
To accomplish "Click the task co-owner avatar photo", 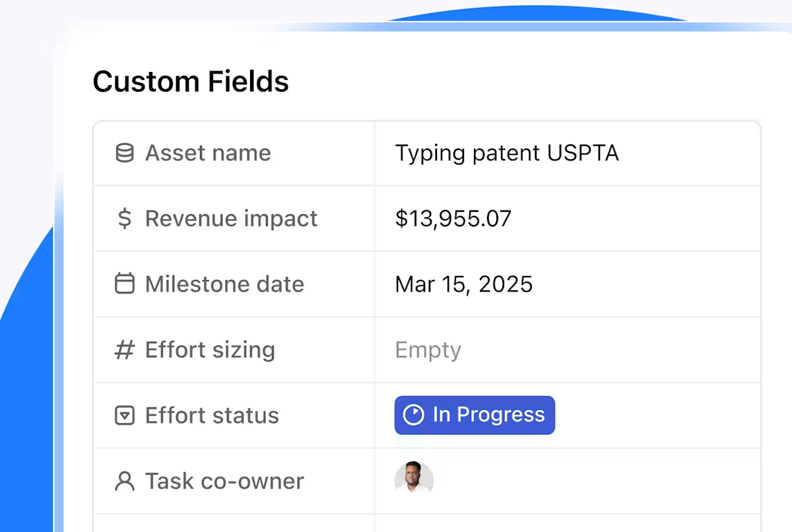I will pos(414,480).
